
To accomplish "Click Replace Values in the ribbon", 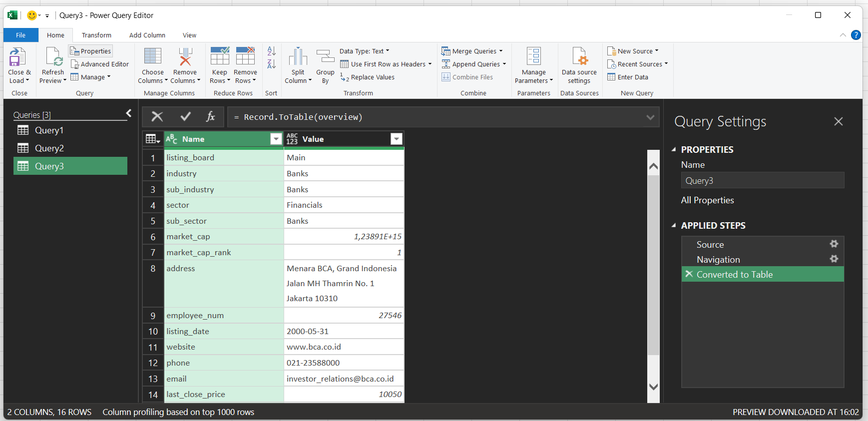I will 368,77.
